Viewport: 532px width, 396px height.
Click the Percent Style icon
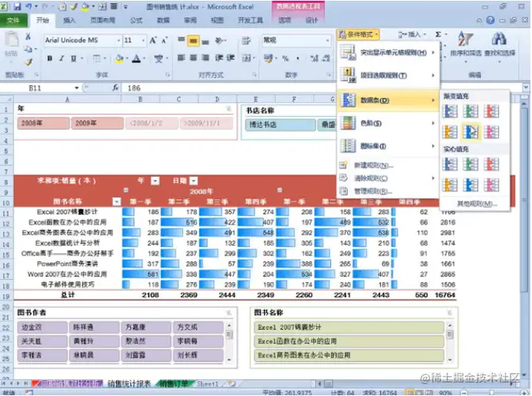click(x=285, y=58)
